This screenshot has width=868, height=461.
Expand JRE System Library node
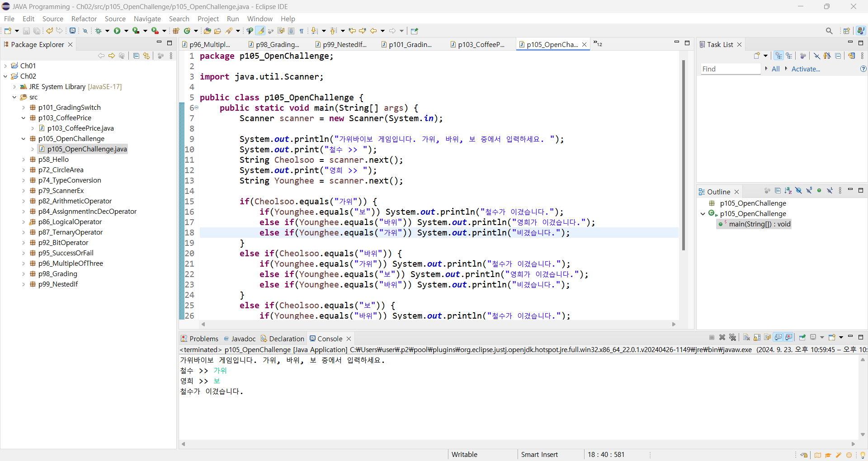14,87
